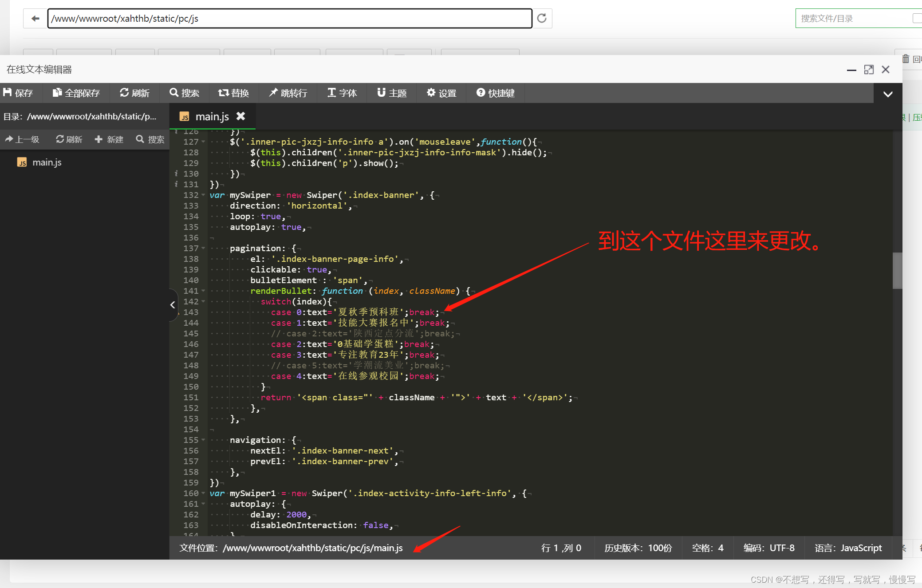Show keyboard Shortcuts (快捷键)
The width and height of the screenshot is (922, 588).
[496, 93]
